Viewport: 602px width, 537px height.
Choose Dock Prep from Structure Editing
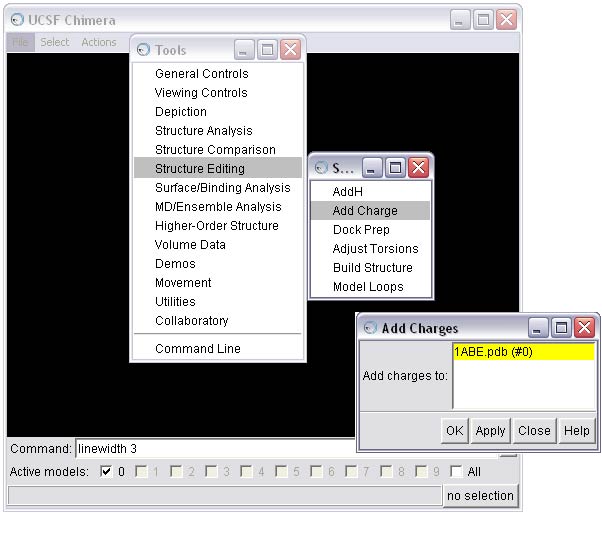pyautogui.click(x=361, y=230)
